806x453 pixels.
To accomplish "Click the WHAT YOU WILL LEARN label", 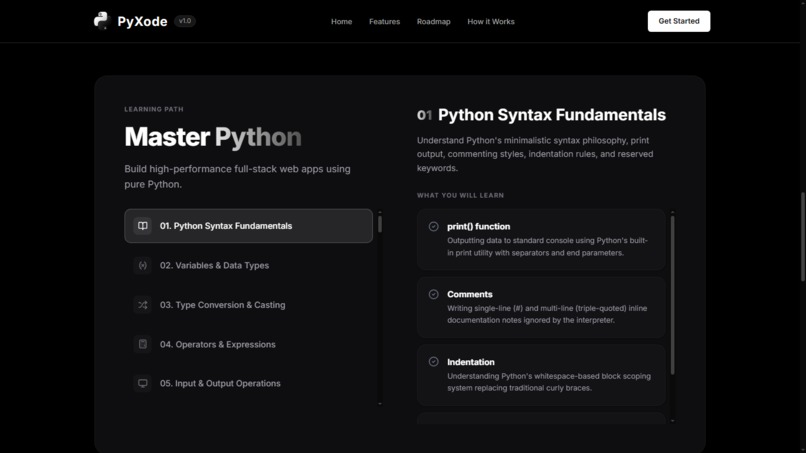I will click(460, 195).
